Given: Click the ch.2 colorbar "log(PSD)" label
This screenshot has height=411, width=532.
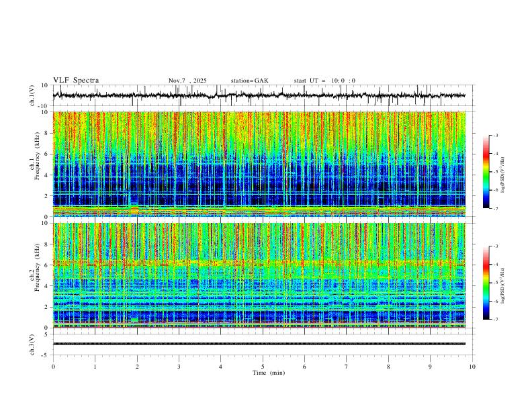Looking at the screenshot, I should click(x=502, y=286).
